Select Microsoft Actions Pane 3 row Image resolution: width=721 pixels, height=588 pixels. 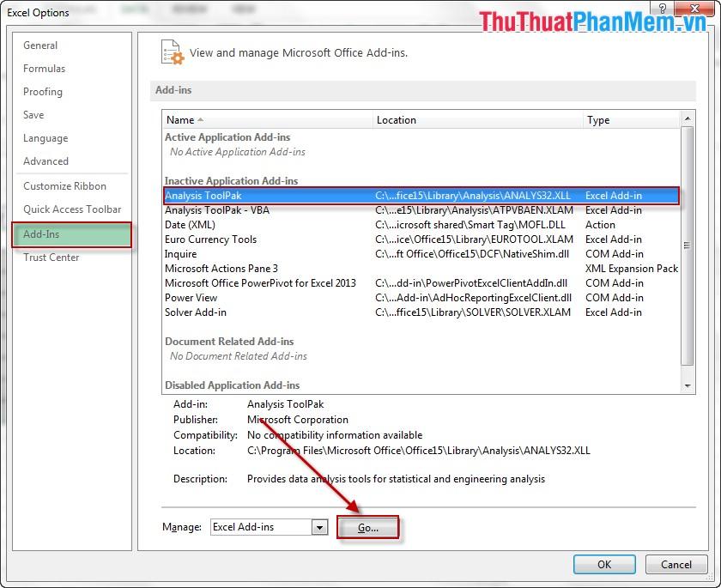tap(421, 269)
